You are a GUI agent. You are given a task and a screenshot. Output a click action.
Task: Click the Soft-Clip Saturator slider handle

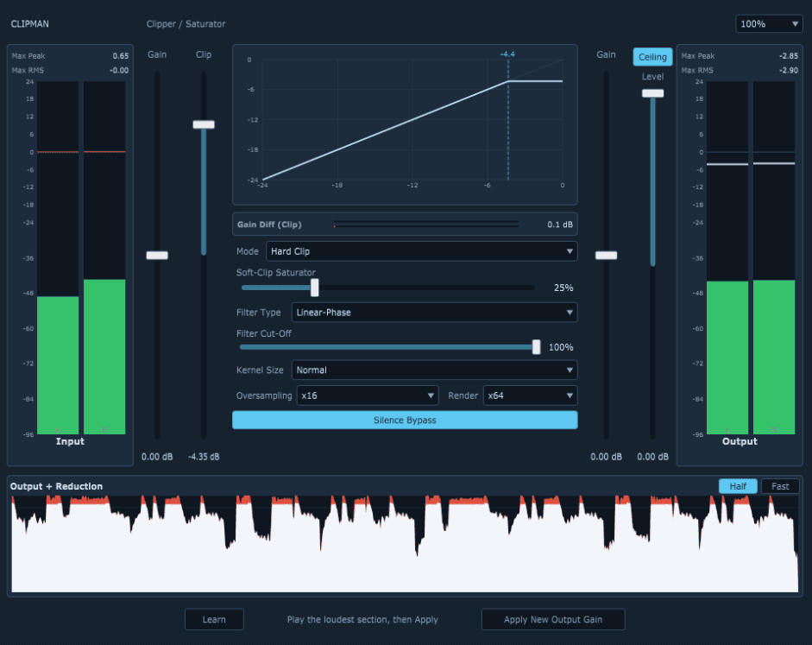(314, 288)
